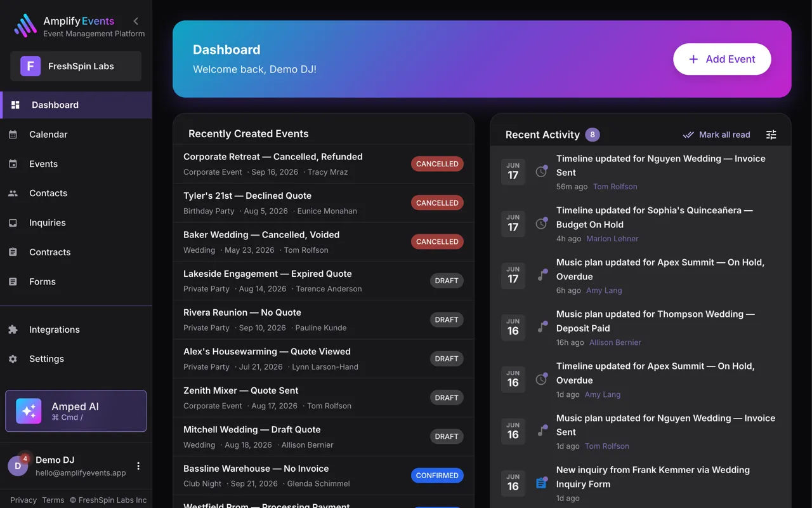Collapse the sidebar with the chevron arrow
This screenshot has height=508, width=812.
coord(136,21)
